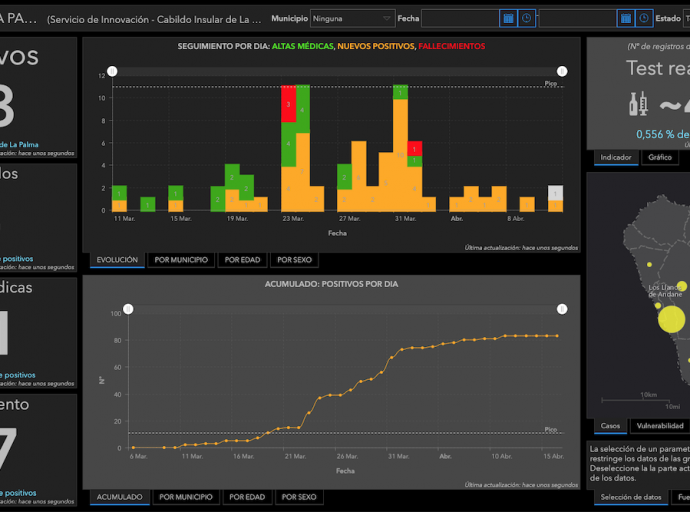Open the start date calendar picker
Viewport: 690px width, 512px height.
click(x=508, y=18)
